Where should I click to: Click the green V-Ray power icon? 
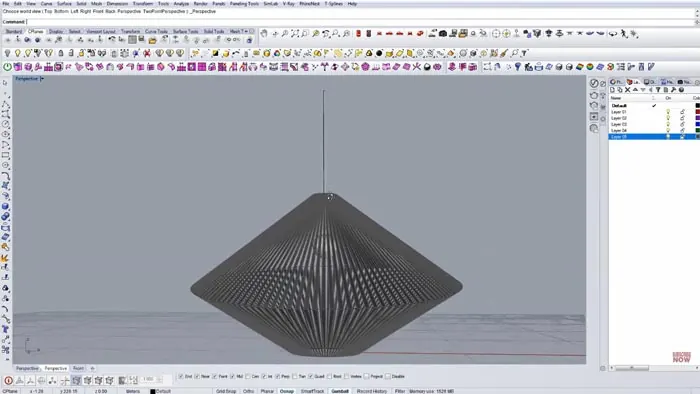8,67
